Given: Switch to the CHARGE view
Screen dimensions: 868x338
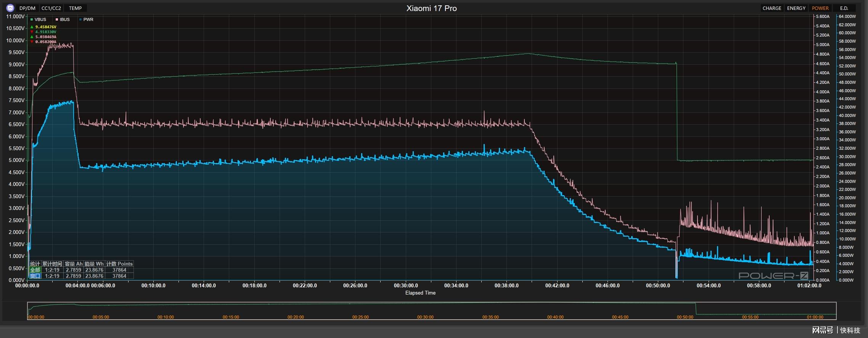Looking at the screenshot, I should pyautogui.click(x=772, y=8).
